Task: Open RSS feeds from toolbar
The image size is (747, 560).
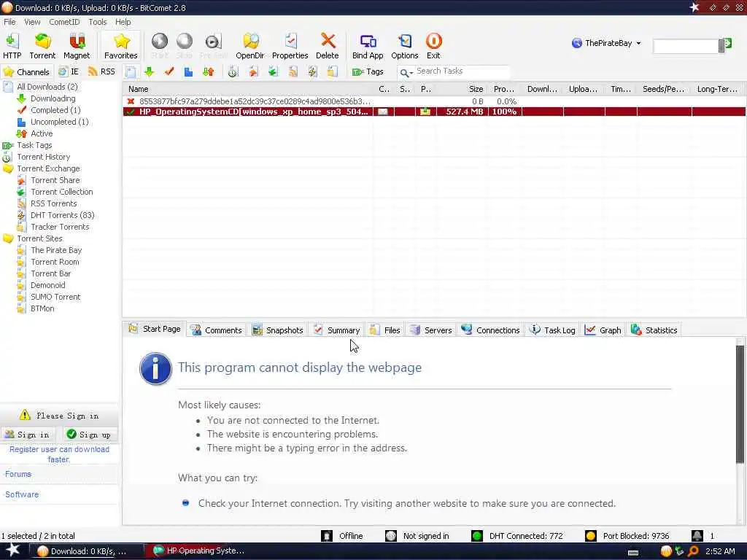Action: [101, 72]
